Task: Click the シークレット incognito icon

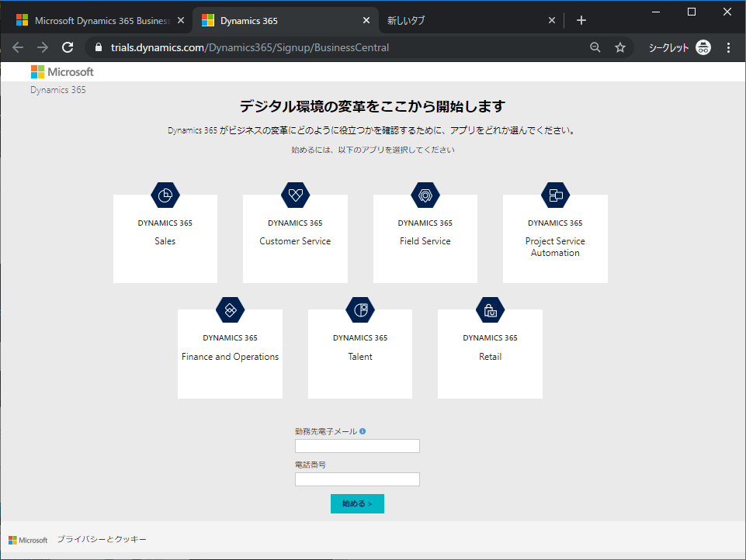Action: pos(703,47)
